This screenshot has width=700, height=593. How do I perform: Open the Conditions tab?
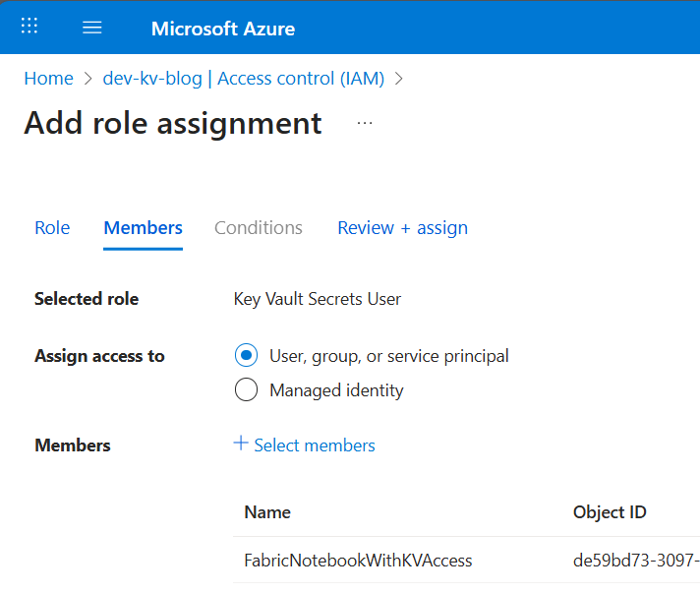pyautogui.click(x=259, y=228)
